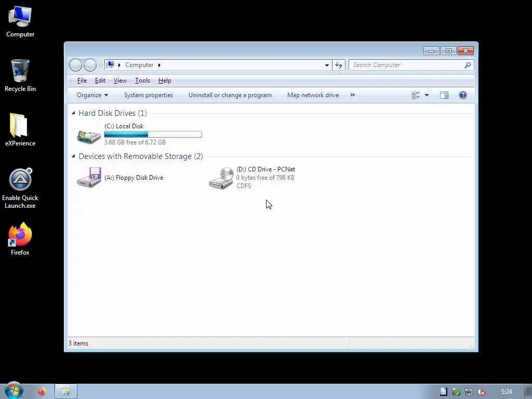Click 0 bytes free of 798 KB text
The height and width of the screenshot is (399, 532).
pyautogui.click(x=265, y=178)
